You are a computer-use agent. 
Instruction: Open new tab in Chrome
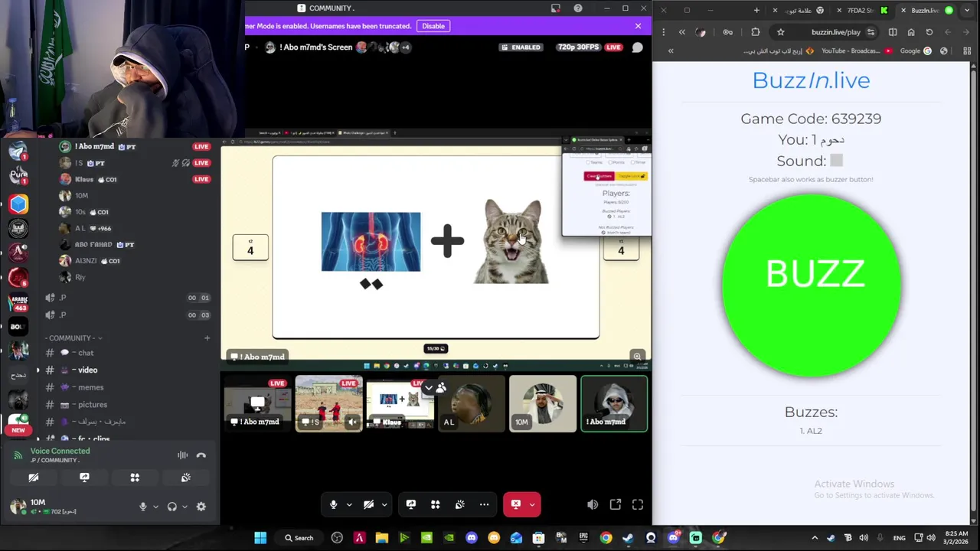click(x=756, y=10)
